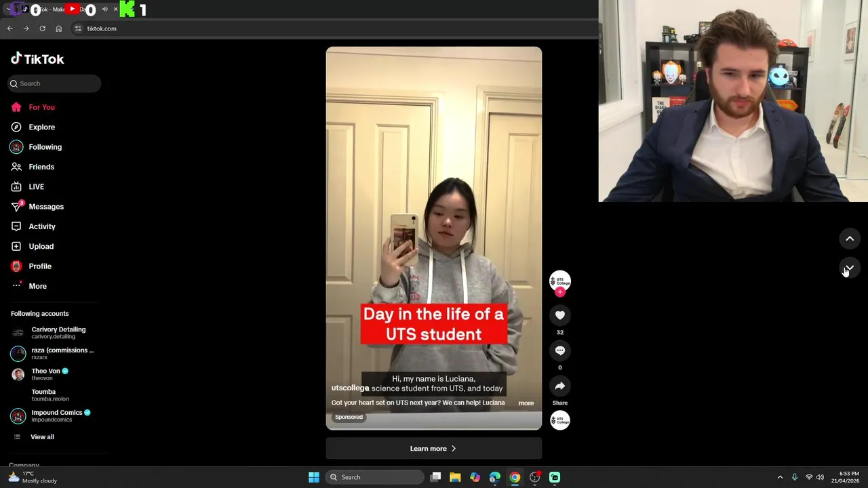Open raza (commissions) account
This screenshot has height=488, width=868.
pyautogui.click(x=53, y=353)
